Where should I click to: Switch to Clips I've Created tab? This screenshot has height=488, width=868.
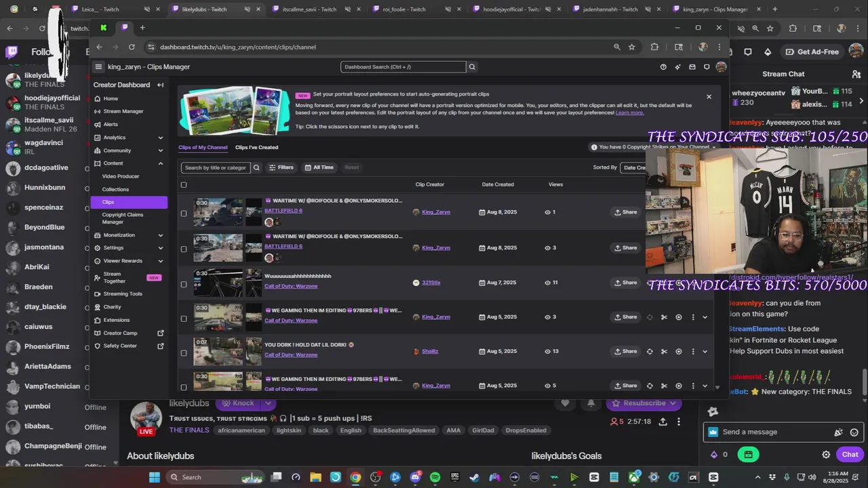tap(256, 147)
